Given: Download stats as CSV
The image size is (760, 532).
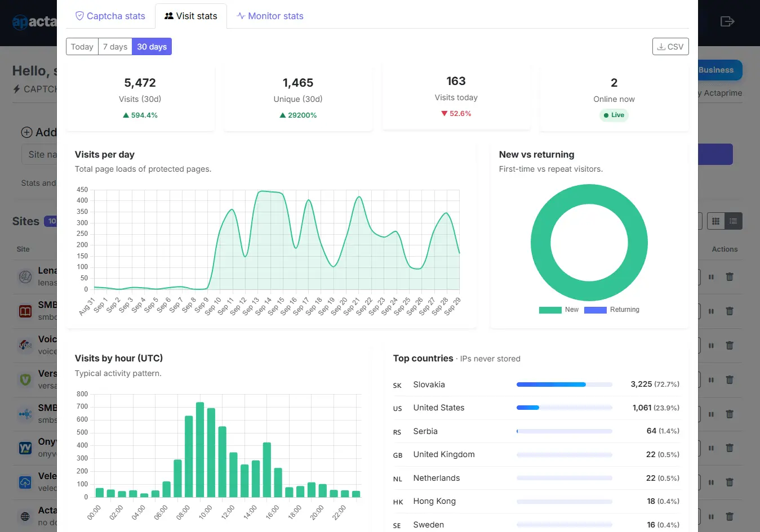Looking at the screenshot, I should 670,47.
